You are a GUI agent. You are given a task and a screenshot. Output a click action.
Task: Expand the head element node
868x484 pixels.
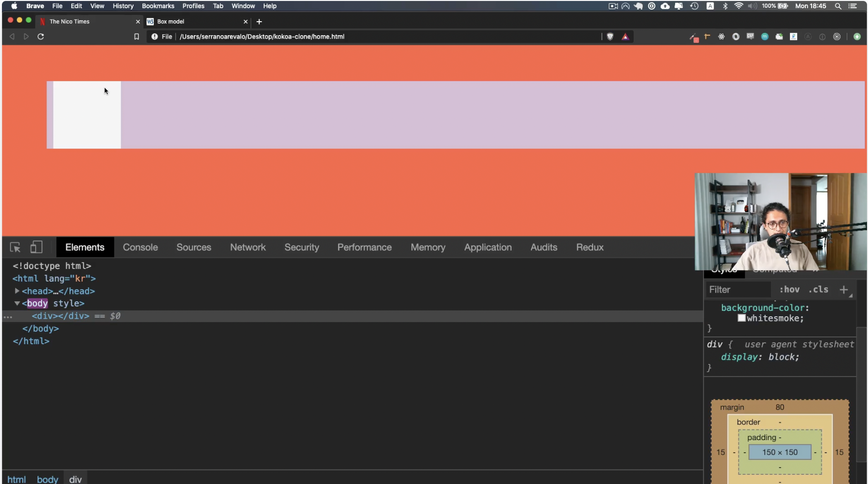(17, 291)
